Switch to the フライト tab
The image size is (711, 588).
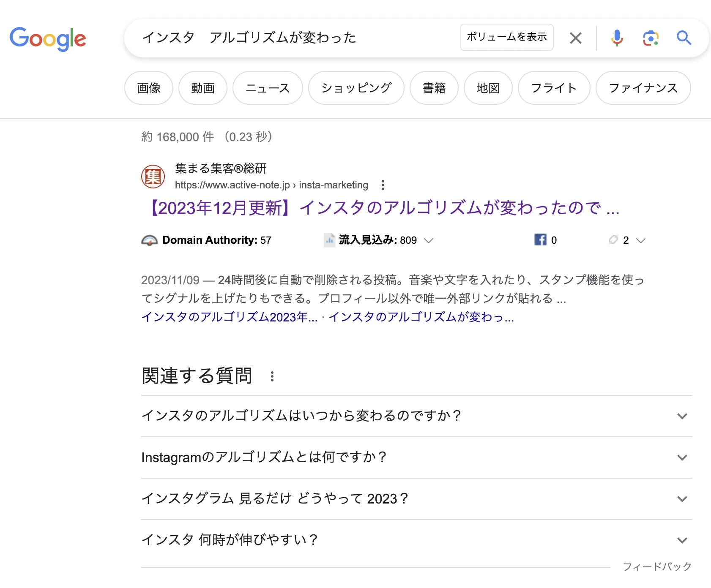click(554, 88)
